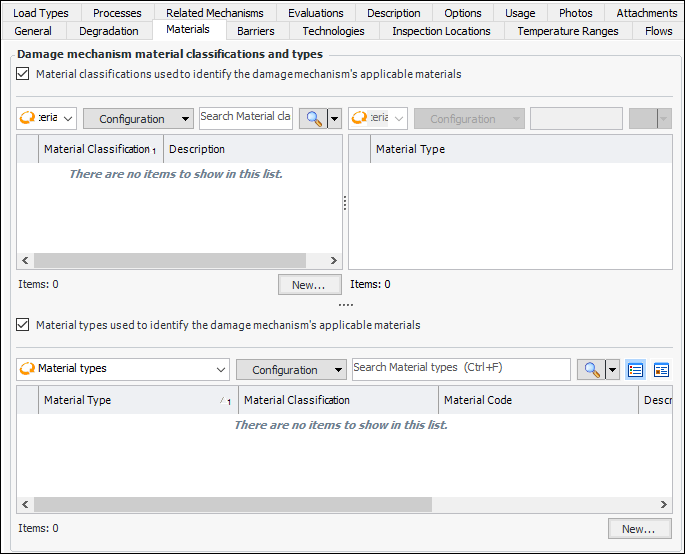Click right scroll arrow of material types list
Screen dimensions: 685x554
click(x=664, y=504)
